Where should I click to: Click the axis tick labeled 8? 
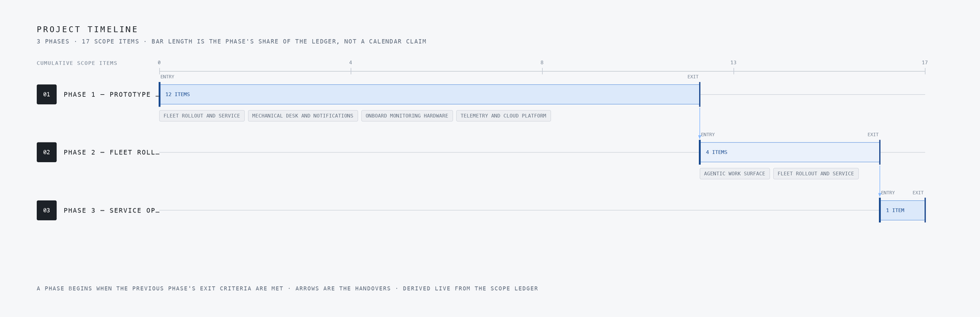[542, 62]
